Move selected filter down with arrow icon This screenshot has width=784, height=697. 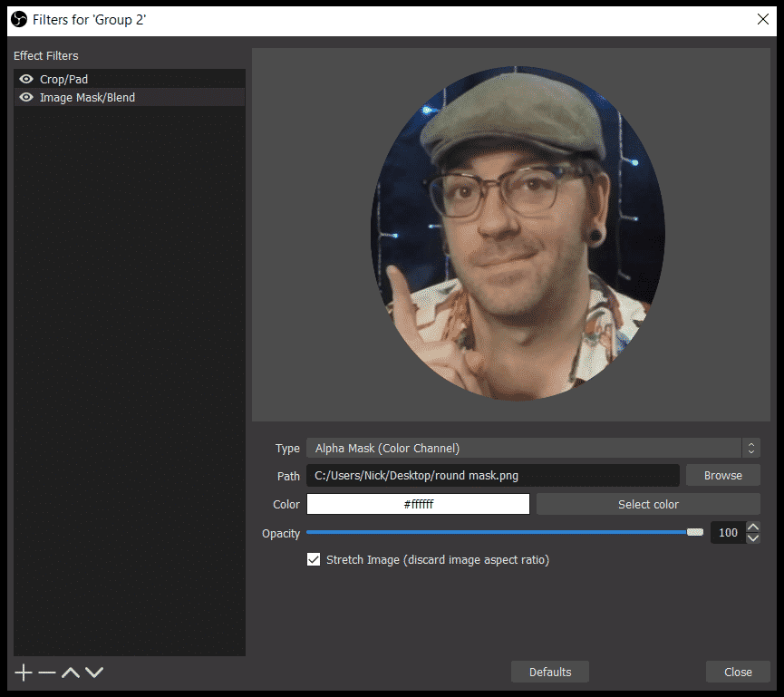click(x=94, y=673)
